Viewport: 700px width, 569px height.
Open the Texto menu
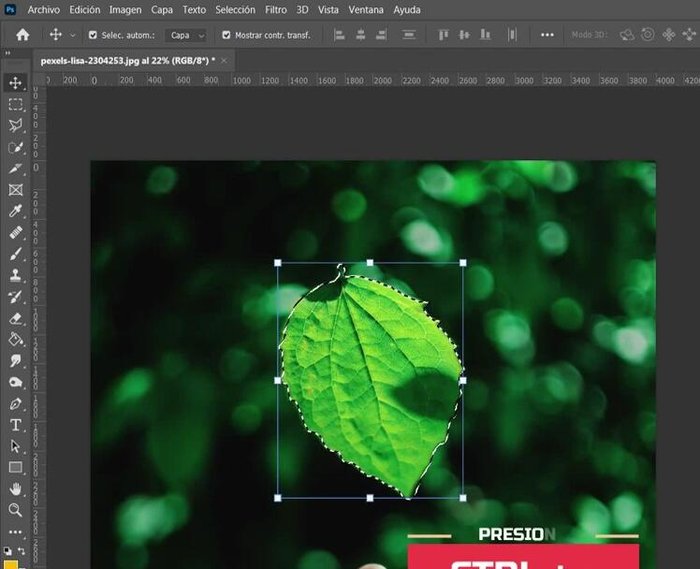click(194, 10)
